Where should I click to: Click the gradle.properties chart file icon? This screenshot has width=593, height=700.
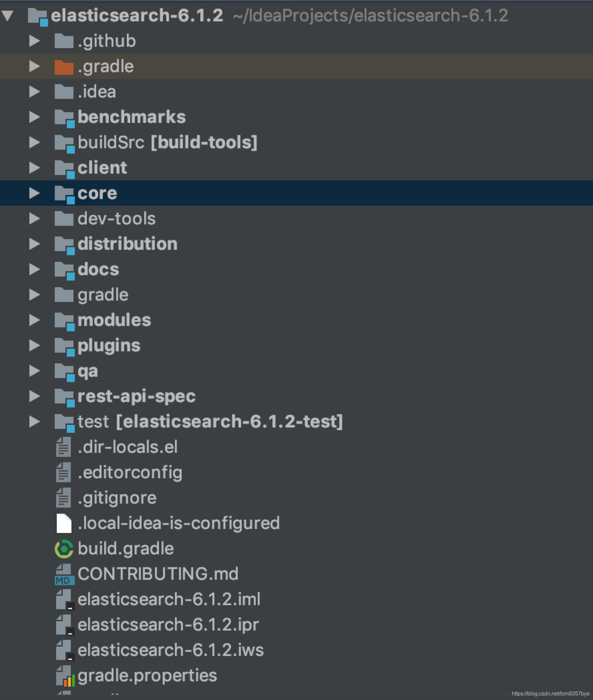[65, 676]
